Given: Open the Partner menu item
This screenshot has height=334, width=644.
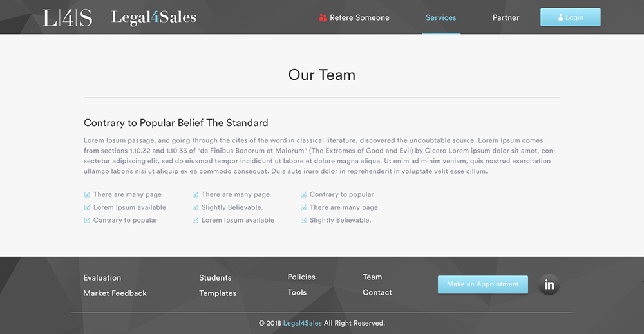Looking at the screenshot, I should pos(506,18).
